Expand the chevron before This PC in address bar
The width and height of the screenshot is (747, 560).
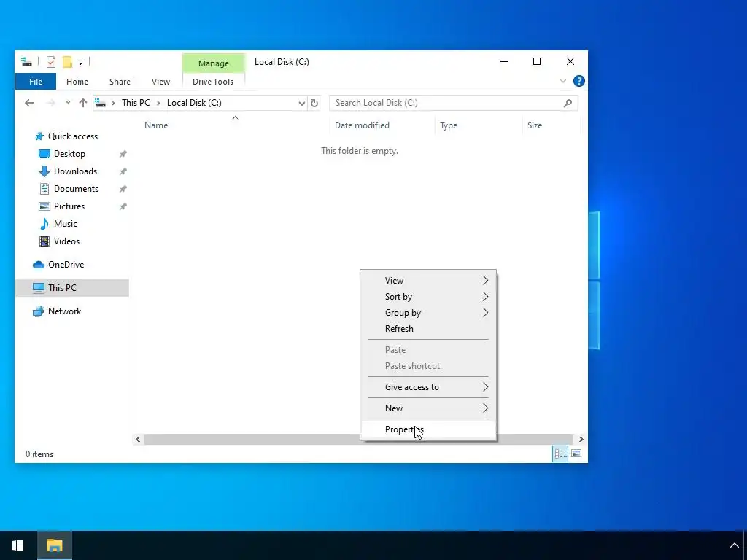pos(113,103)
